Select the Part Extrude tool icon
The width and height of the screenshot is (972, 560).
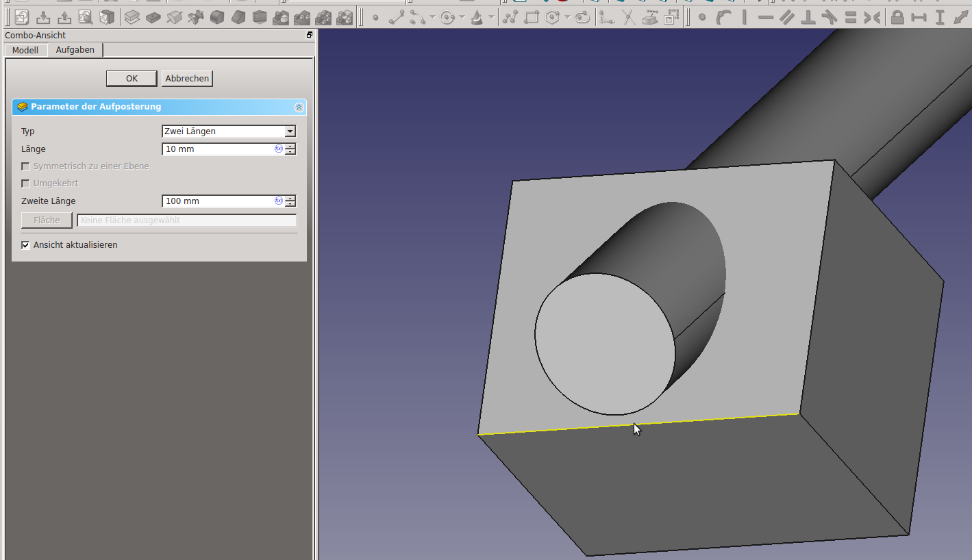coord(132,17)
